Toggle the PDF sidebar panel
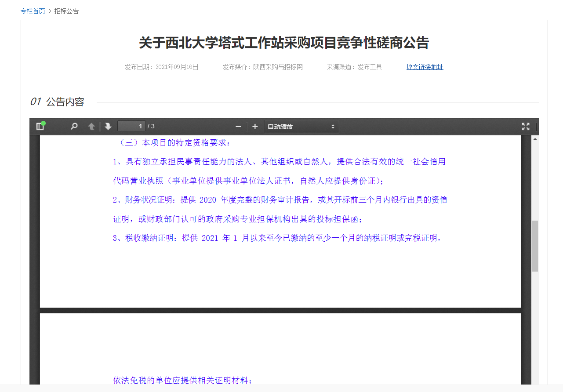The image size is (563, 392). pyautogui.click(x=40, y=127)
